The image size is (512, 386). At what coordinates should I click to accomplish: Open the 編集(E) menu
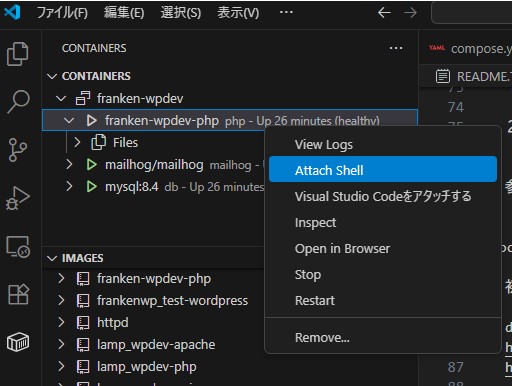[x=124, y=13]
